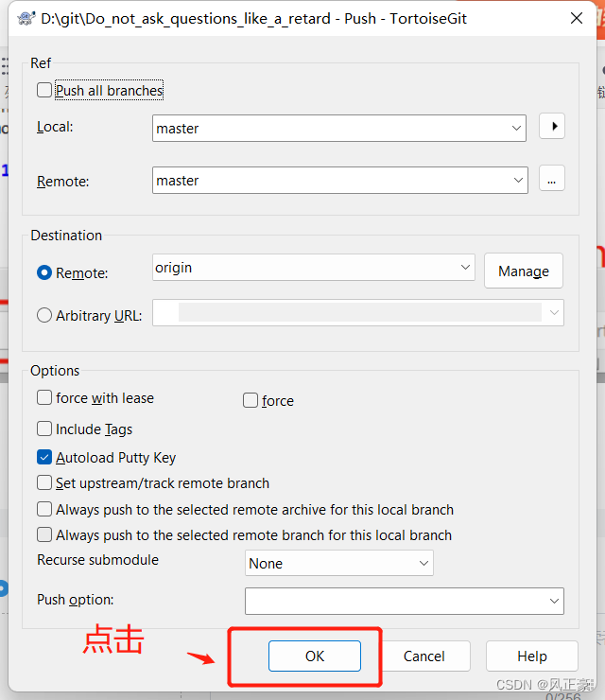Image resolution: width=605 pixels, height=700 pixels.
Task: Open the Remote branch dropdown in Ref group
Action: 518,181
